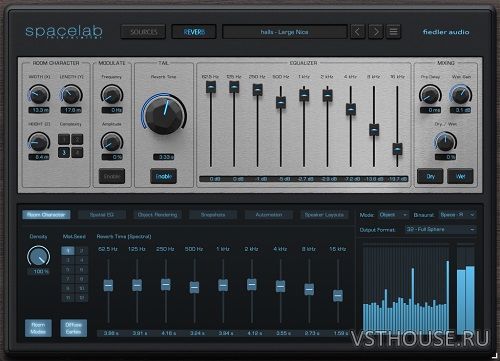Click the Length value field 17.0 m
This screenshot has height=361, width=500.
pyautogui.click(x=71, y=110)
